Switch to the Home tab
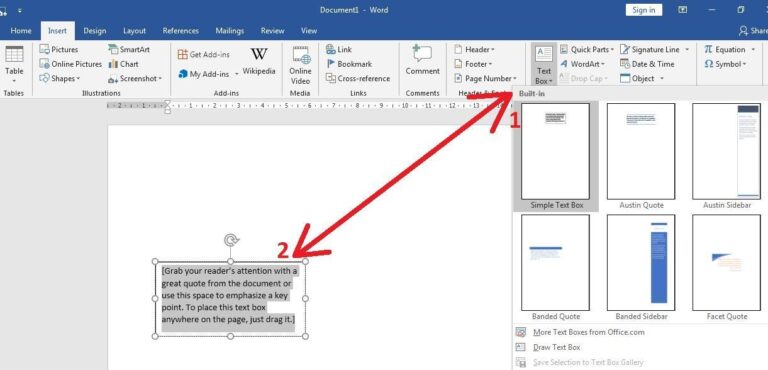Viewport: 768px width, 370px height. pyautogui.click(x=21, y=30)
